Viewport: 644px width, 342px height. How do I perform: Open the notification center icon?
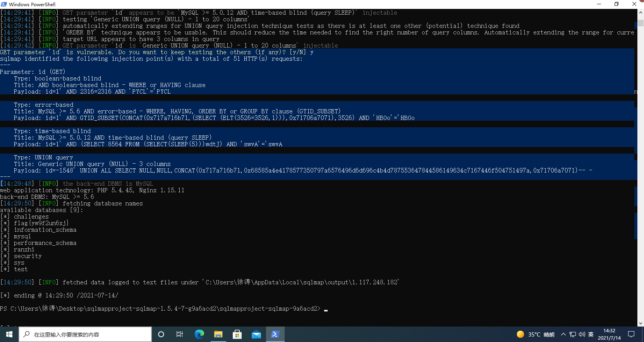tap(631, 334)
